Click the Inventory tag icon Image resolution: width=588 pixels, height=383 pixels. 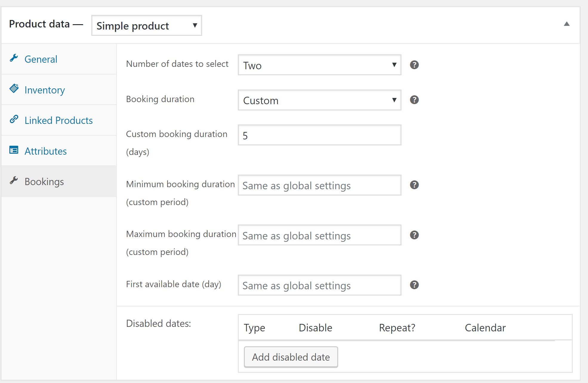pyautogui.click(x=14, y=89)
